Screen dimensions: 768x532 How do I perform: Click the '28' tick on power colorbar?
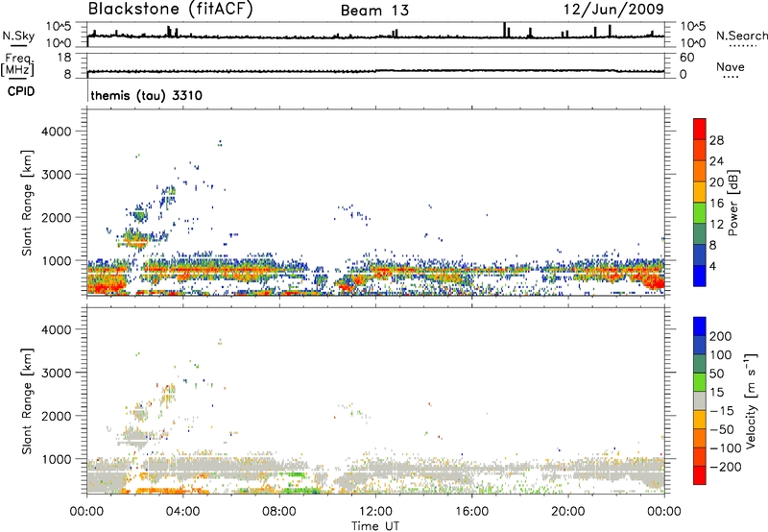coord(716,140)
